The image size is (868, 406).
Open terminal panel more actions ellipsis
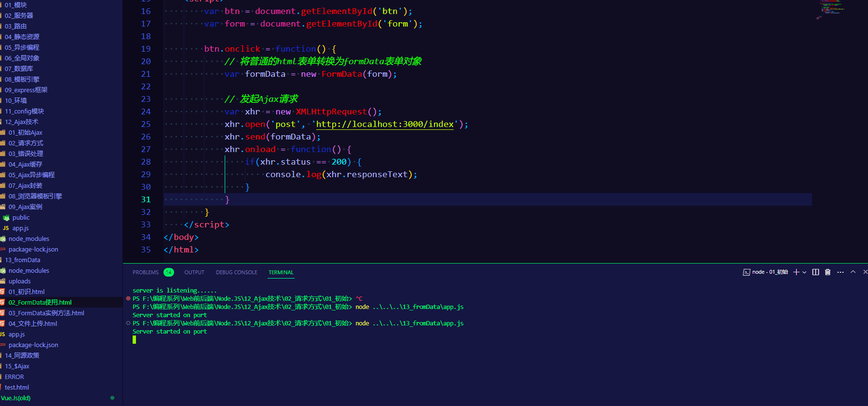pos(841,272)
